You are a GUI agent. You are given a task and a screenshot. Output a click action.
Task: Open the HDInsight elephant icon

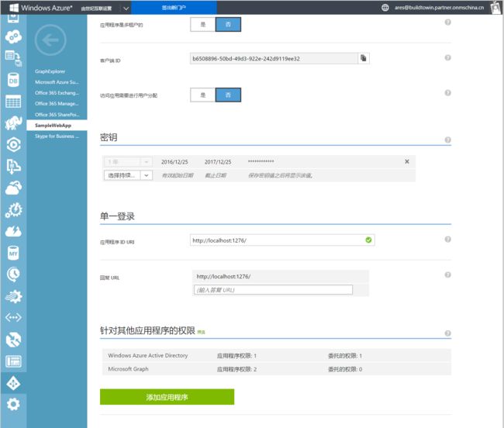[x=13, y=123]
